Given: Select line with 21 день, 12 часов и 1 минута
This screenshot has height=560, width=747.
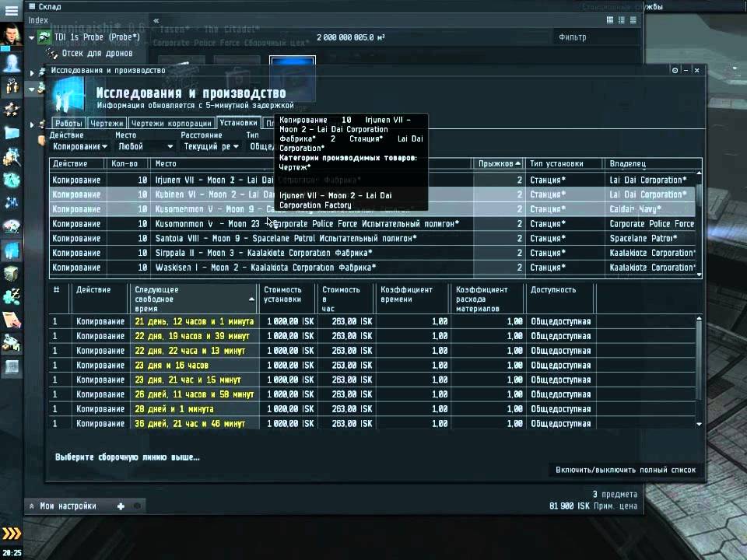Looking at the screenshot, I should (372, 321).
